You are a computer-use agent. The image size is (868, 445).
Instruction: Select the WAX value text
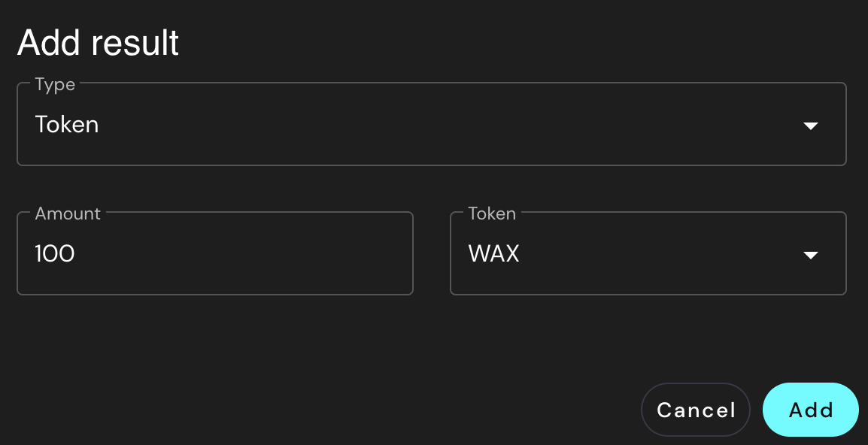[x=493, y=254]
